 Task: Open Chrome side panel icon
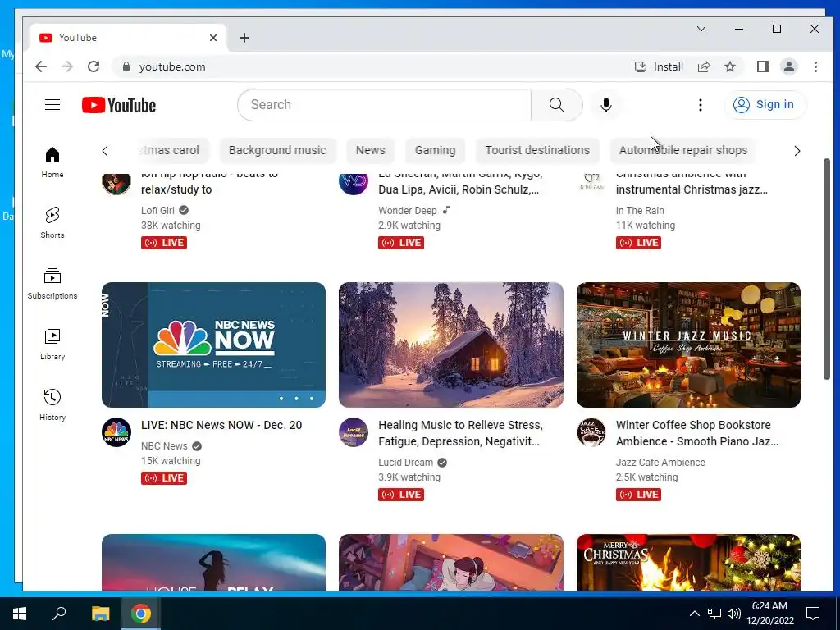pyautogui.click(x=762, y=66)
